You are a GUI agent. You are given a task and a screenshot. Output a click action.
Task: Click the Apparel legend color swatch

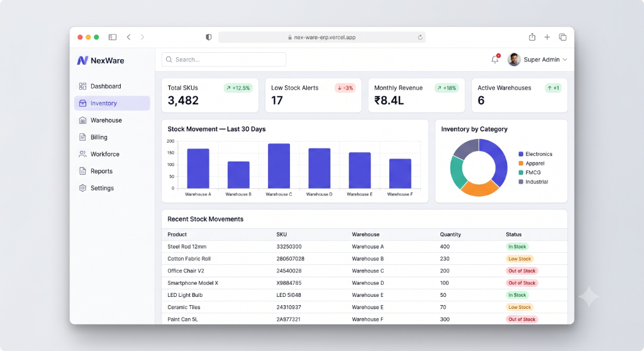tap(521, 163)
